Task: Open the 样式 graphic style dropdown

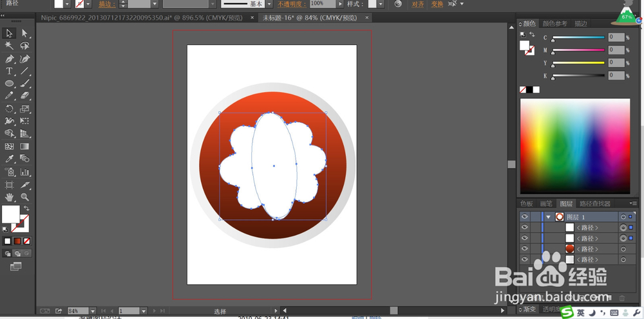Action: [381, 4]
